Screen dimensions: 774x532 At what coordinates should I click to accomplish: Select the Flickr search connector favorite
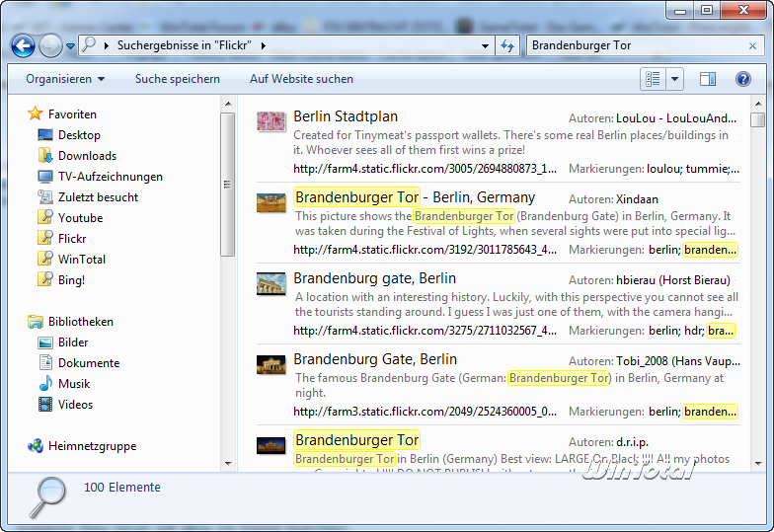point(71,239)
